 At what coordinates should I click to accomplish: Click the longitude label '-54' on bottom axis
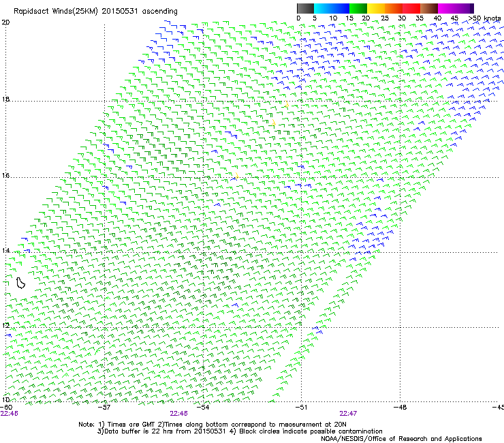click(x=203, y=407)
